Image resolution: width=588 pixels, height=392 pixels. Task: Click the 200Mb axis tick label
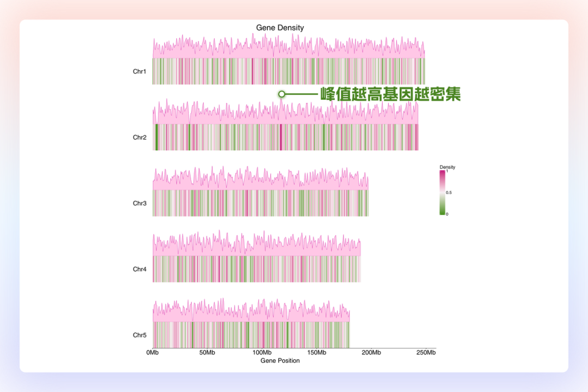click(371, 353)
